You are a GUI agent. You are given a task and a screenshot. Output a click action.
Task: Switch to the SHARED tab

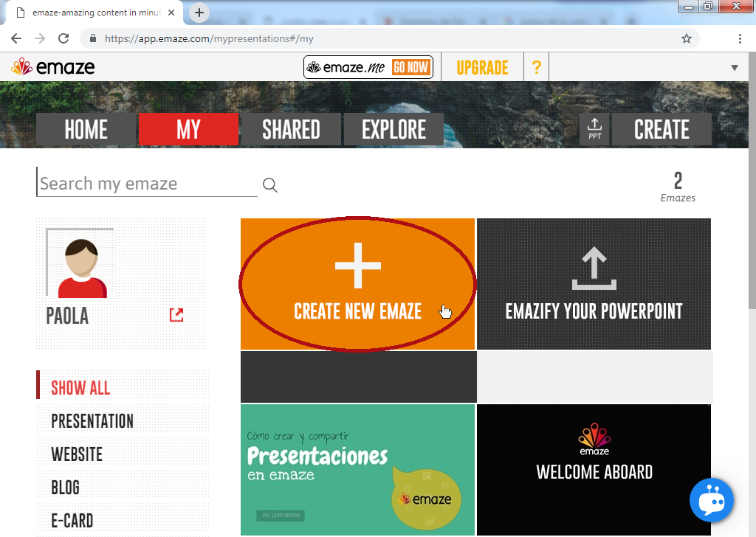coord(291,129)
